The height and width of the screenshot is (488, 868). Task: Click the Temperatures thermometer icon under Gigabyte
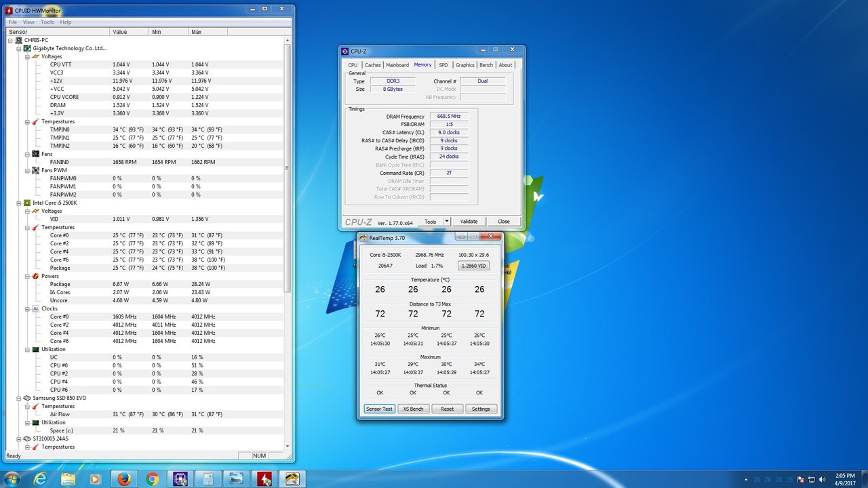tap(37, 121)
